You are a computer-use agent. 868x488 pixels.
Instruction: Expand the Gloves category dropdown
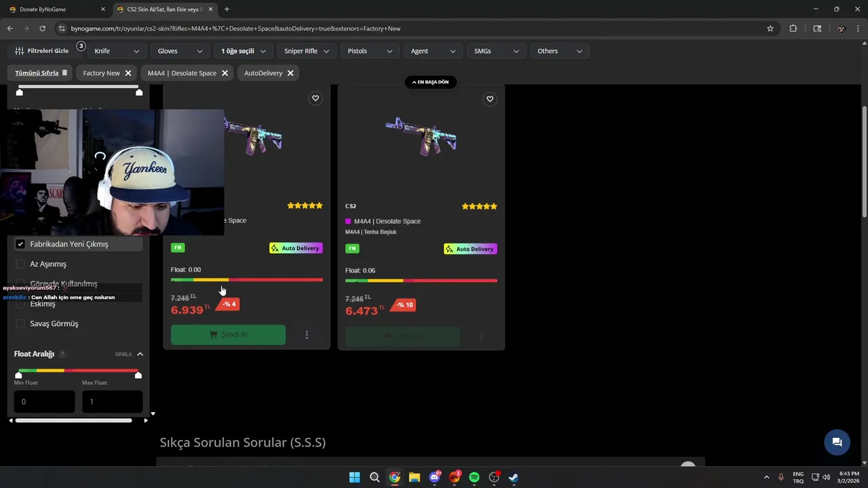point(180,51)
